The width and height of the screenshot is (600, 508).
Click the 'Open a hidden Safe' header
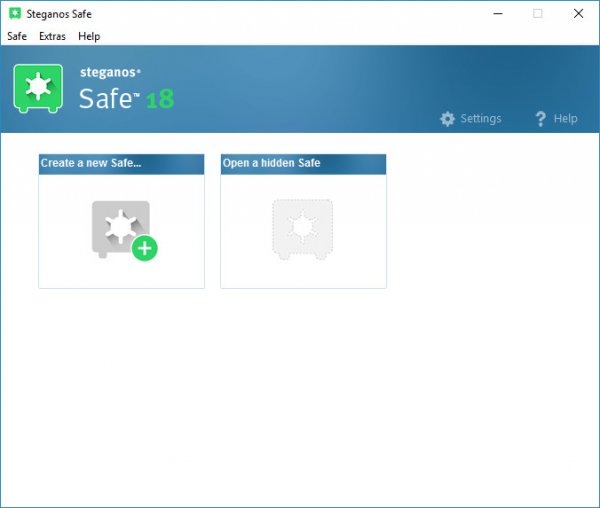303,164
